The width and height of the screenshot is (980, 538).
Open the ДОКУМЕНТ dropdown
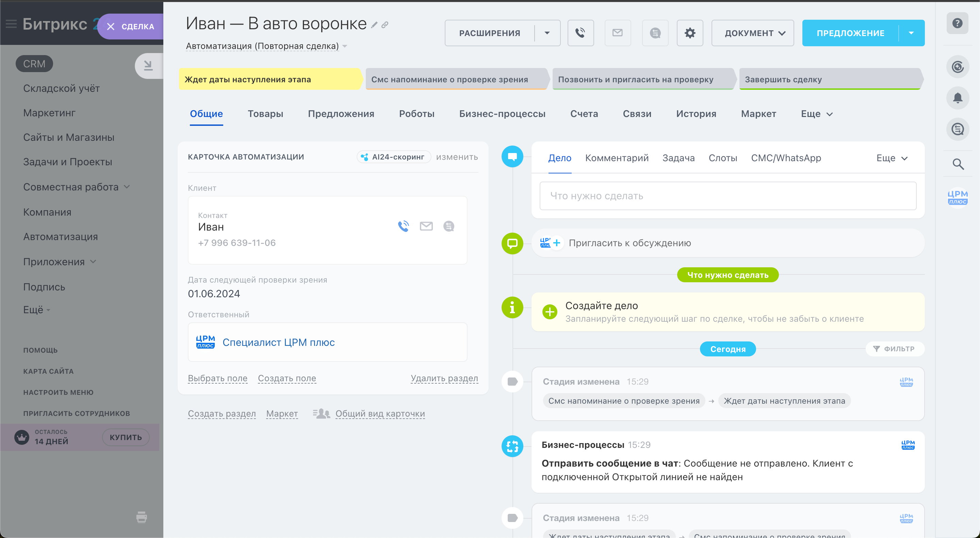[x=752, y=33]
